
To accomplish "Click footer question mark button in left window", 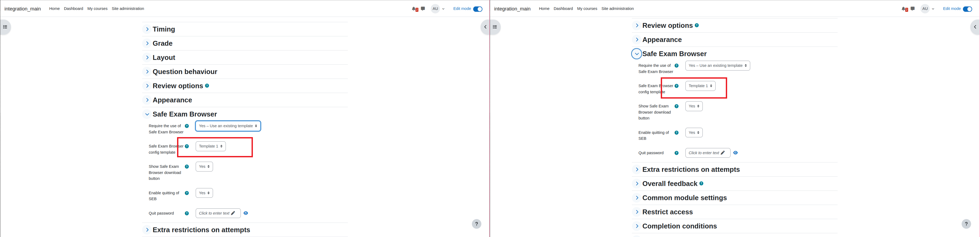I will (477, 224).
